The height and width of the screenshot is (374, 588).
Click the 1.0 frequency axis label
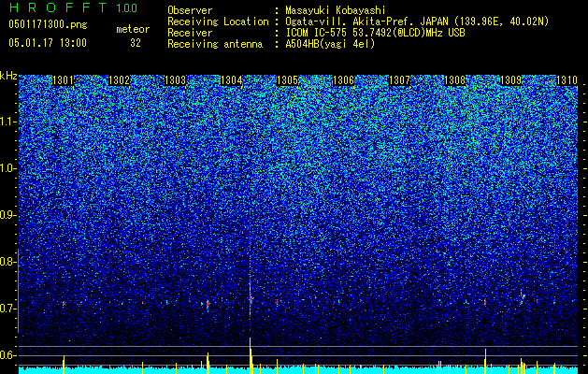[x=7, y=168]
